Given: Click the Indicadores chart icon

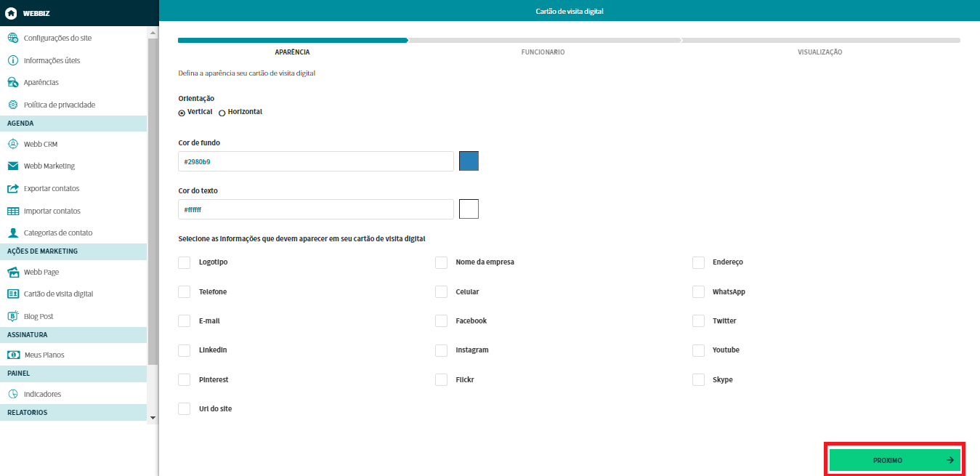Looking at the screenshot, I should coord(12,394).
